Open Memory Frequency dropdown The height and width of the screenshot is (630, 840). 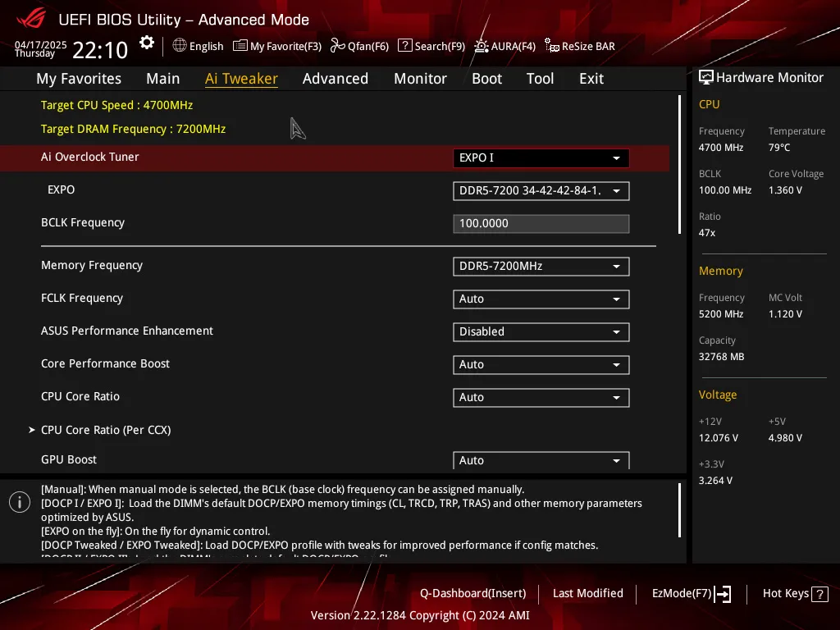pyautogui.click(x=541, y=267)
